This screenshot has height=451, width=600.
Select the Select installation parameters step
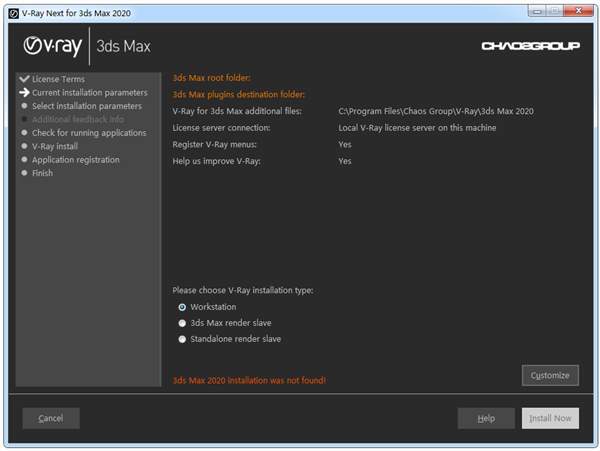(87, 106)
